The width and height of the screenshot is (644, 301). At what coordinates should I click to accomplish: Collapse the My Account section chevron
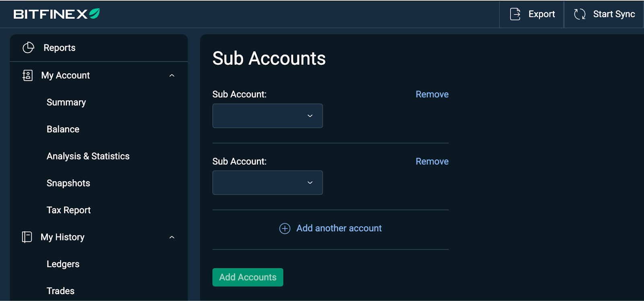(172, 76)
